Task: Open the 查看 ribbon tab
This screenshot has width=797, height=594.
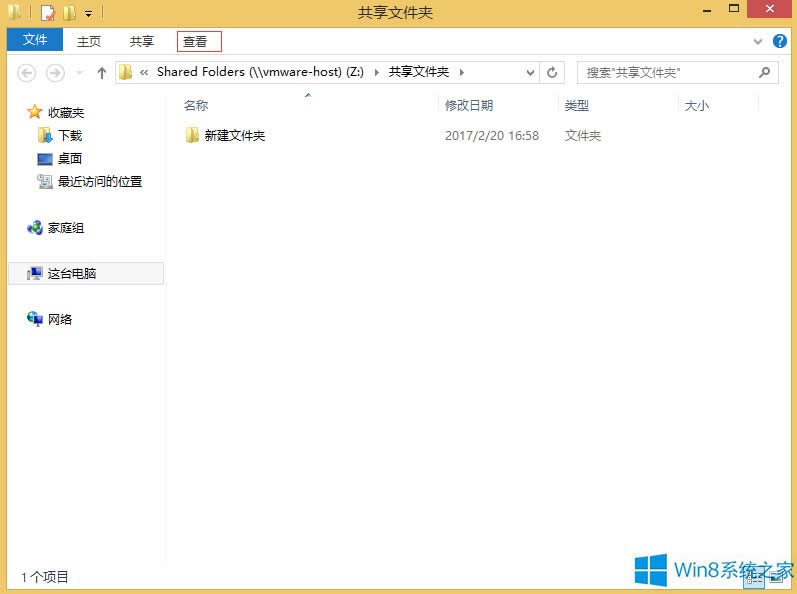Action: [197, 41]
